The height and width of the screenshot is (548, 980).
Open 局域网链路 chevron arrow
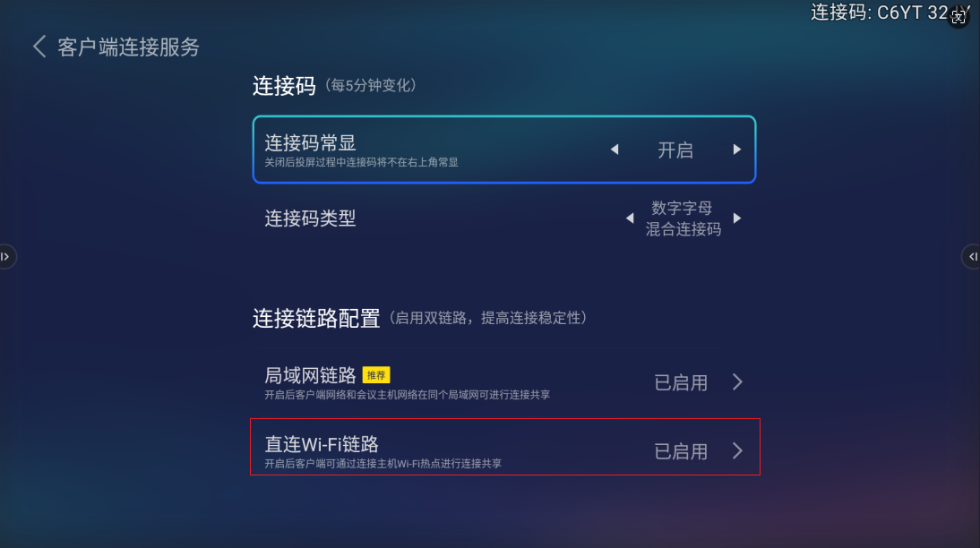pyautogui.click(x=737, y=382)
